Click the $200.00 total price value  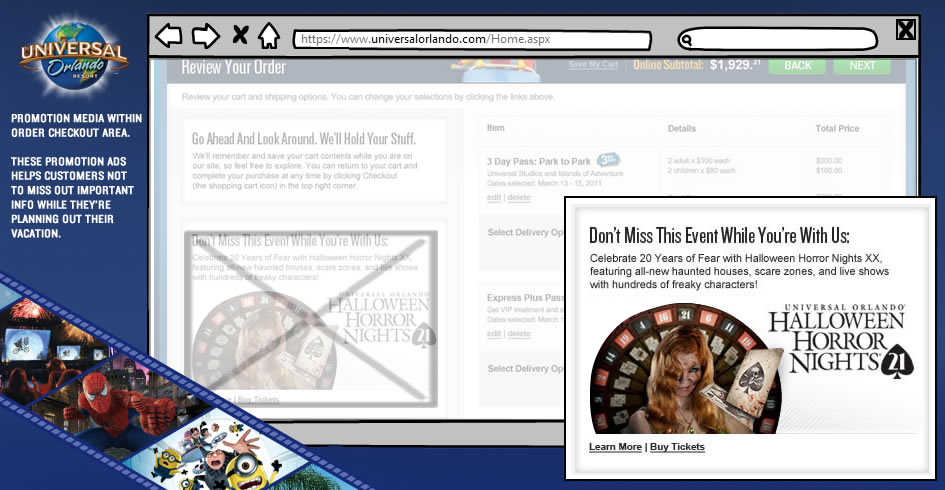click(829, 161)
